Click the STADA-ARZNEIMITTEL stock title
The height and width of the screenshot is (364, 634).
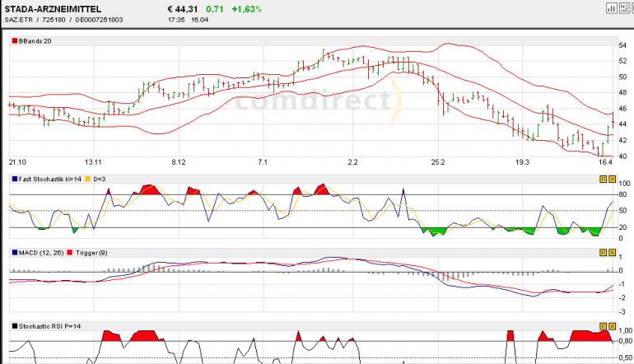point(53,9)
